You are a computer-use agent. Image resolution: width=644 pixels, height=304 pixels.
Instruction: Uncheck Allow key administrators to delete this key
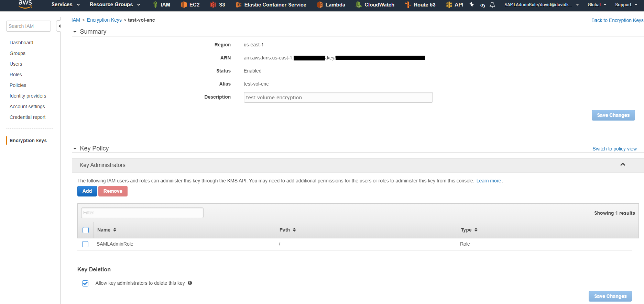(85, 283)
